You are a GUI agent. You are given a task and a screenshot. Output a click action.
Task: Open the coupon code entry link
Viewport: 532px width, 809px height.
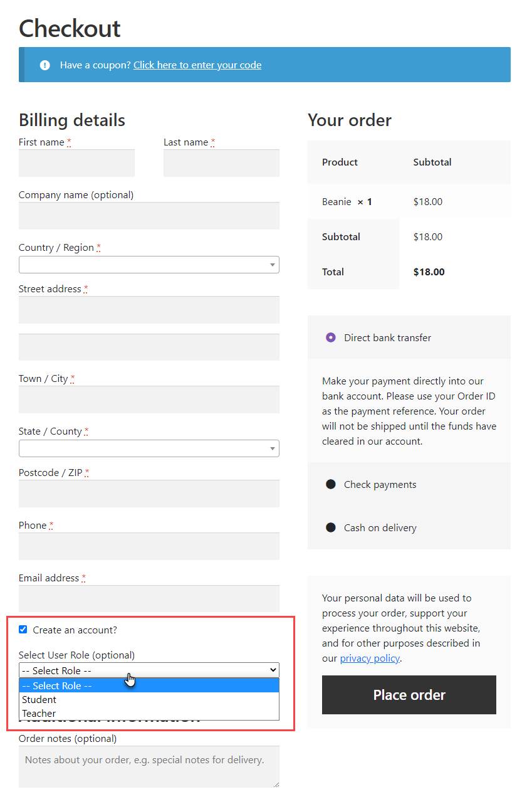tap(197, 65)
